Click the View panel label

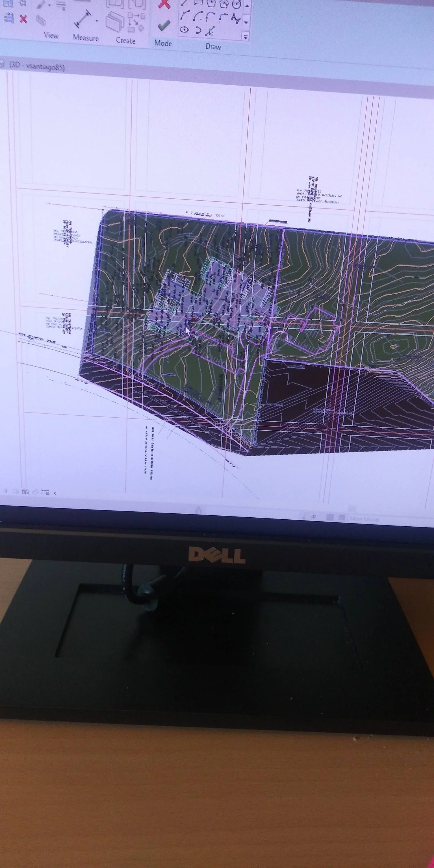tap(51, 35)
